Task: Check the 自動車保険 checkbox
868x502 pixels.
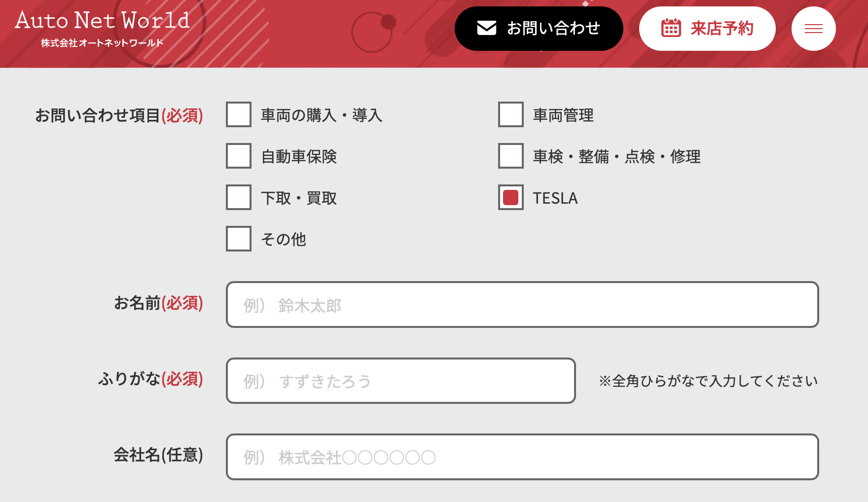Action: click(x=239, y=156)
